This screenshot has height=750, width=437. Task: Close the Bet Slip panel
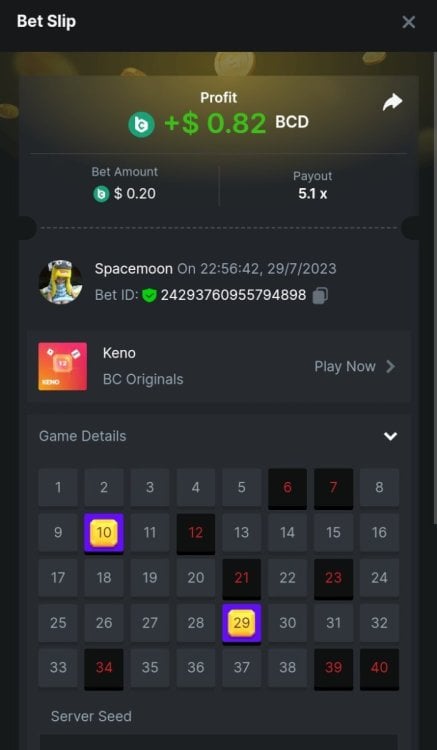point(408,22)
